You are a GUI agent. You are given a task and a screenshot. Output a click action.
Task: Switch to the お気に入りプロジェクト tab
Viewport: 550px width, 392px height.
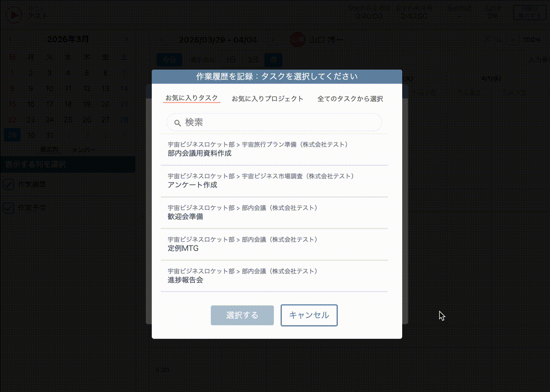click(268, 98)
